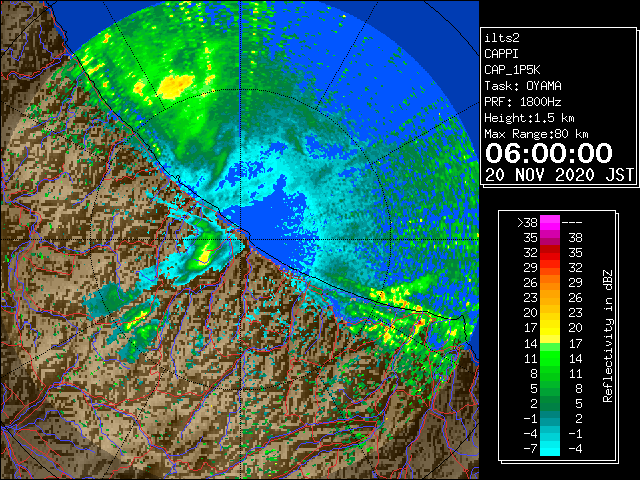The height and width of the screenshot is (480, 640).
Task: Click the 'CAPPI' product label
Action: click(501, 54)
